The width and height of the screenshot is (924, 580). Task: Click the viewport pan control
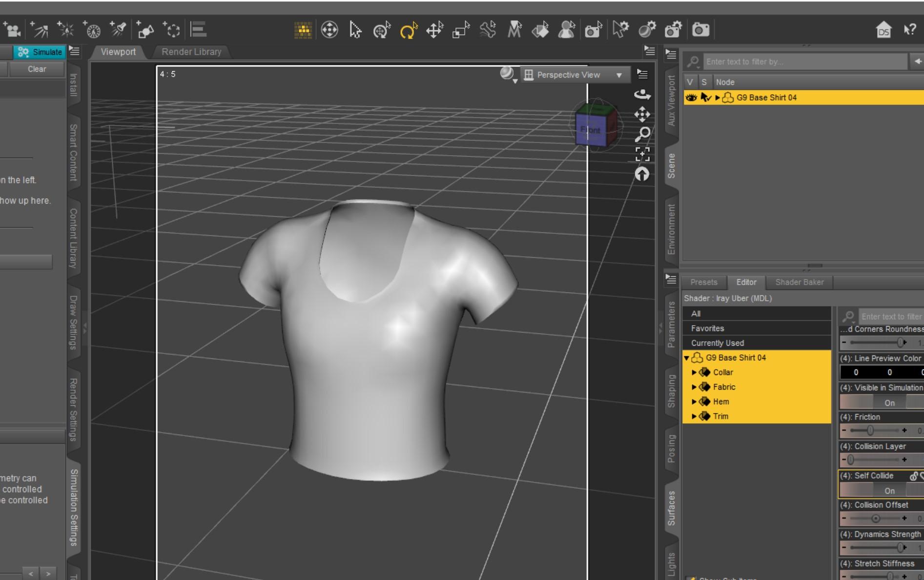642,114
